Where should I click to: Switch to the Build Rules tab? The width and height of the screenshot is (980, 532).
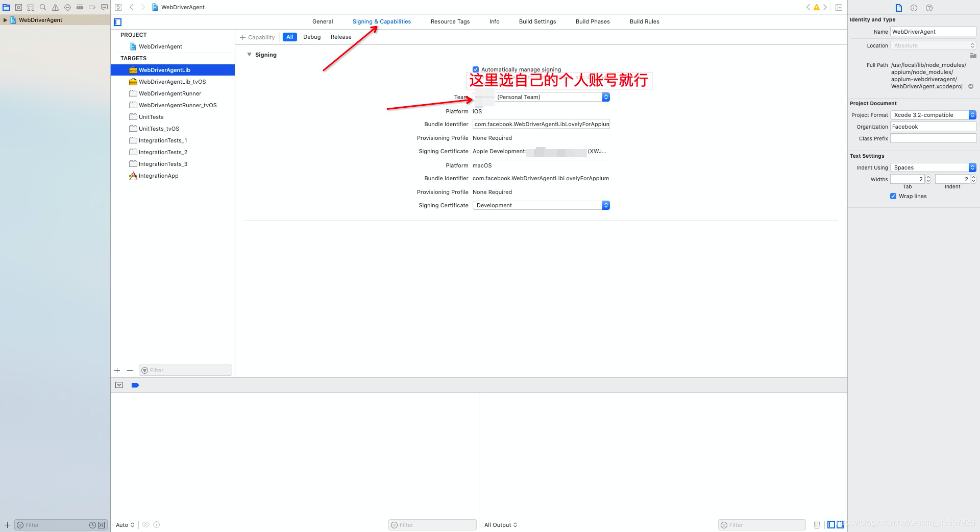[x=644, y=21]
